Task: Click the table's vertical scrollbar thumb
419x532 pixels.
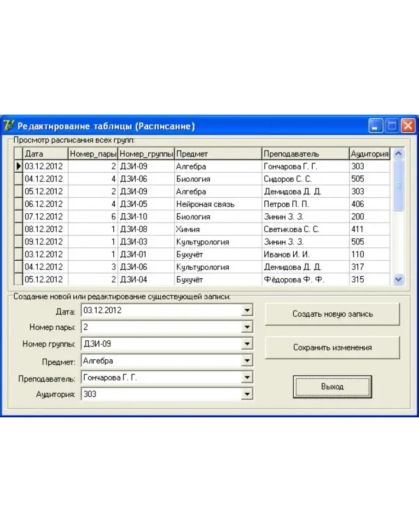Action: [x=399, y=185]
